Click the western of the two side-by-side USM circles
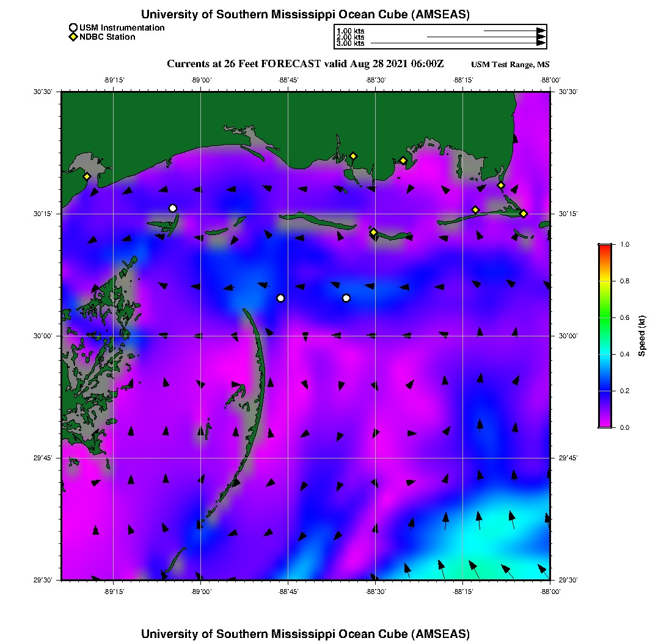672x641 pixels. pos(280,298)
